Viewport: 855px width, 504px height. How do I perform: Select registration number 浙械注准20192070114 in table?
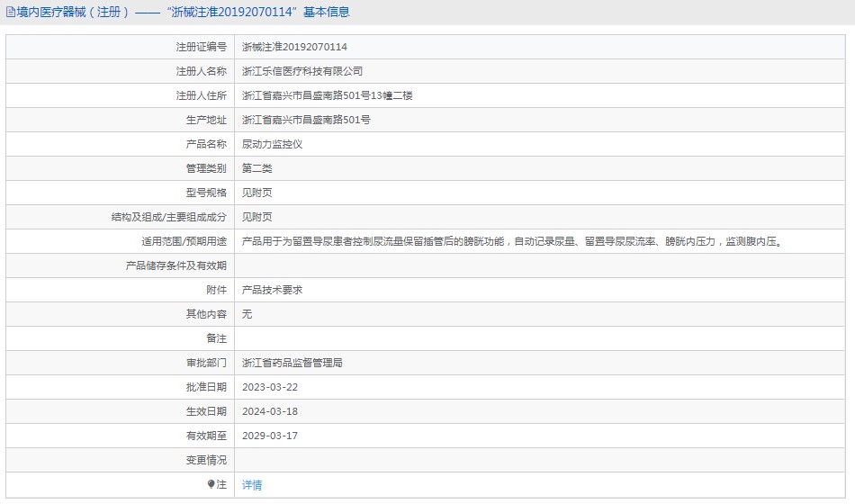coord(294,47)
